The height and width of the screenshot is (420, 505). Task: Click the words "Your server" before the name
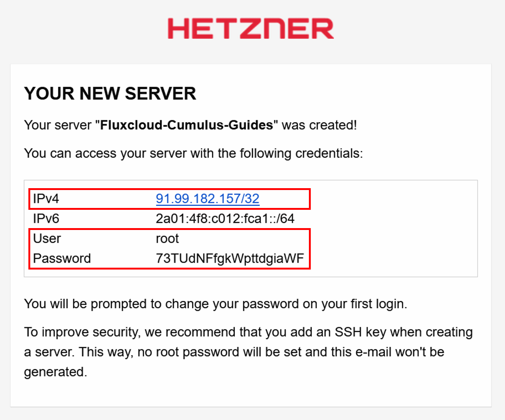pos(58,125)
